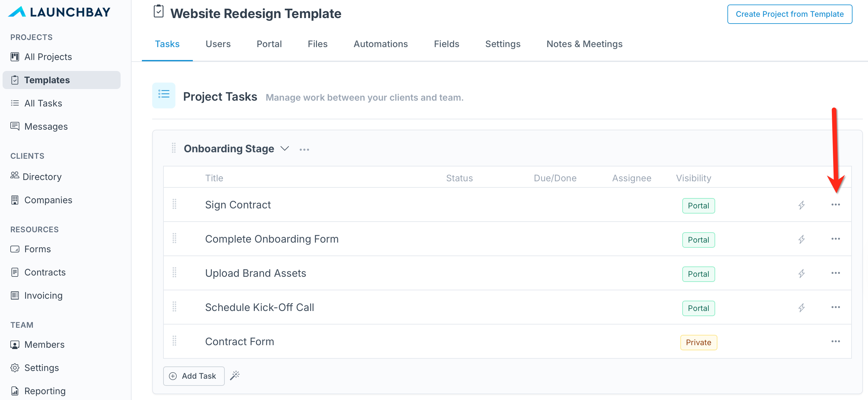Click the Project Tasks list icon
The height and width of the screenshot is (400, 868).
[164, 95]
